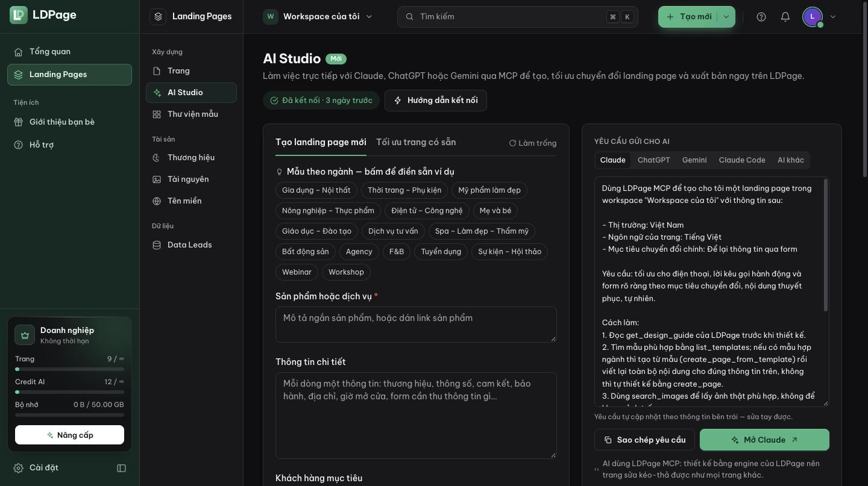
Task: Select Spa – Làm đẹp – Thẩm mỹ chip
Action: 482,231
